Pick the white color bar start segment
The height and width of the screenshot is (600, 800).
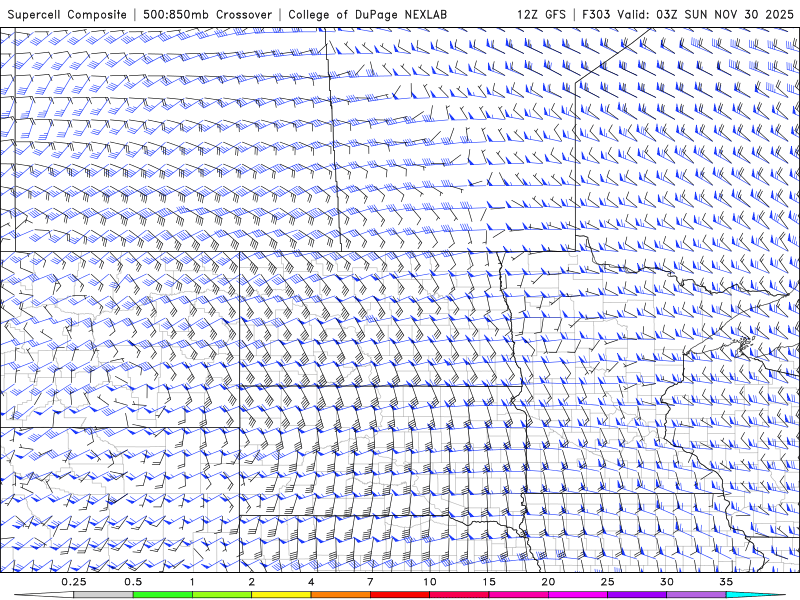tap(46, 595)
